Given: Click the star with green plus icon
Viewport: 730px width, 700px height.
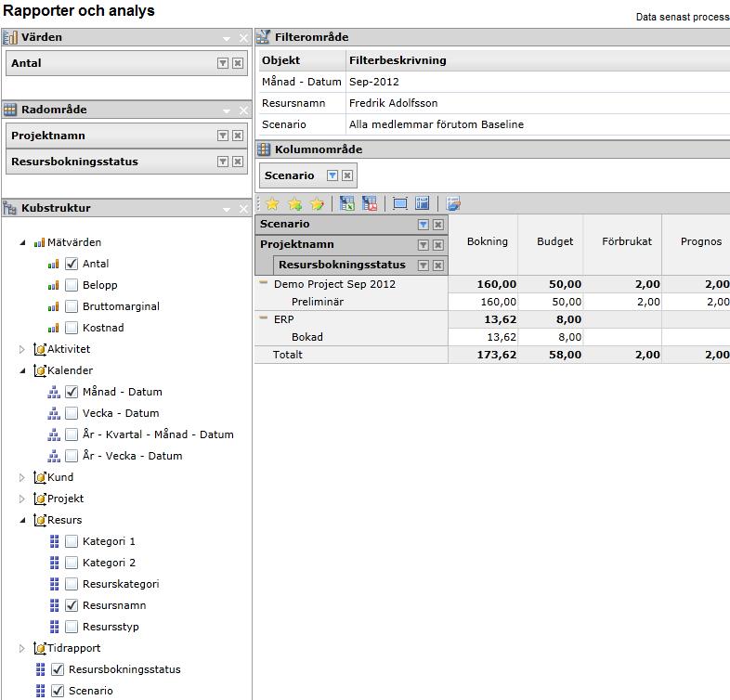Looking at the screenshot, I should [294, 204].
